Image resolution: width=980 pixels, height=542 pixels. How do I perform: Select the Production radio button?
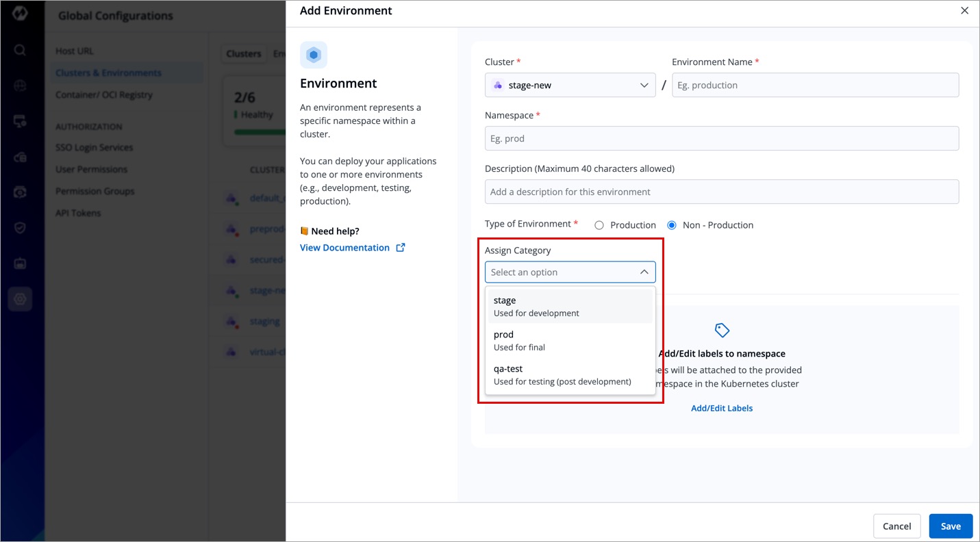(599, 225)
